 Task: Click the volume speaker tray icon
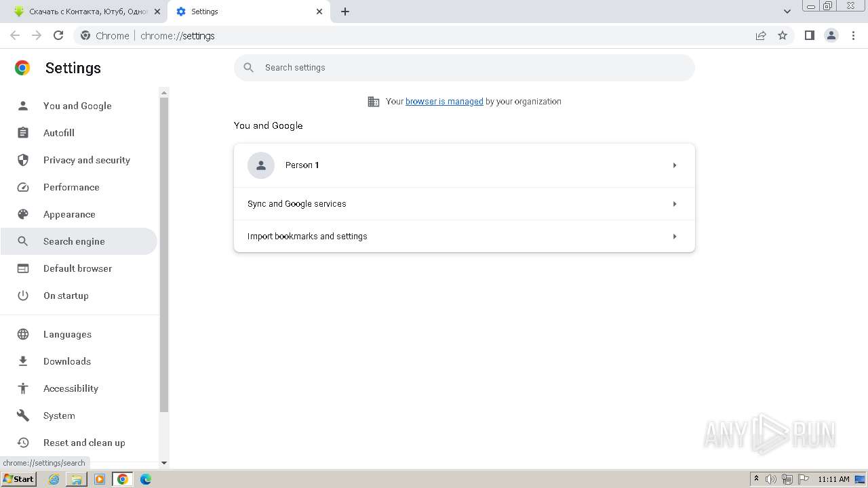771,479
